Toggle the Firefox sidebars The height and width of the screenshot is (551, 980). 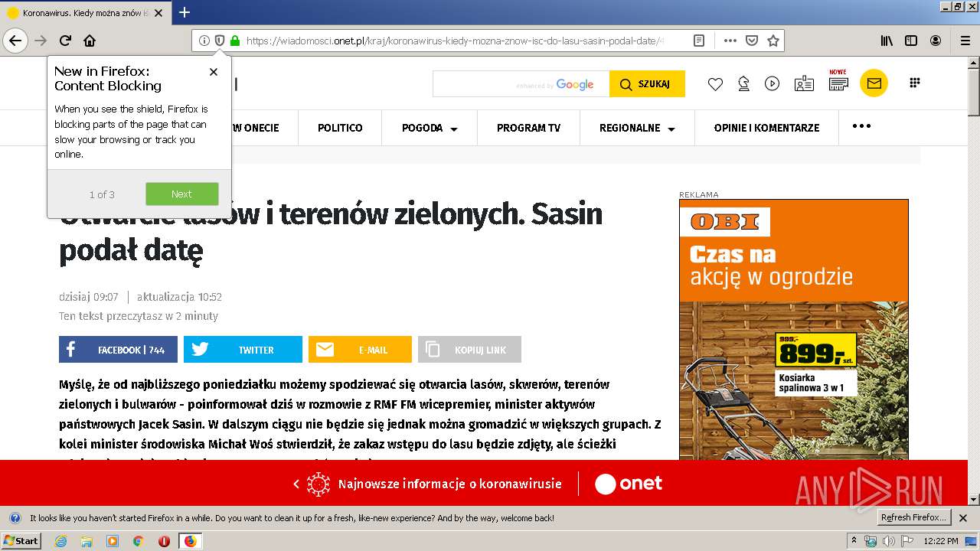911,41
